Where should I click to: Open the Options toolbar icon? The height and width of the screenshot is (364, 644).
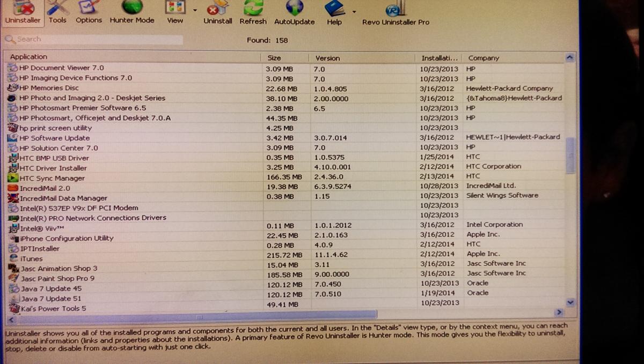(89, 6)
